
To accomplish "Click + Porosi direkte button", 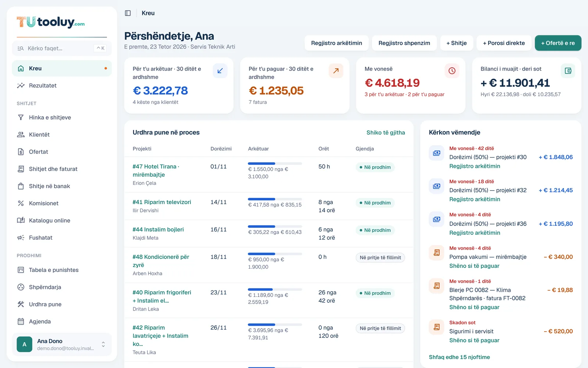I will (x=504, y=43).
